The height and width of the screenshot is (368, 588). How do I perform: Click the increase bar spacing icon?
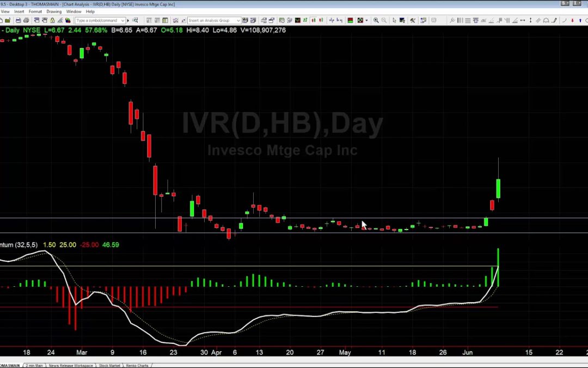tap(339, 20)
